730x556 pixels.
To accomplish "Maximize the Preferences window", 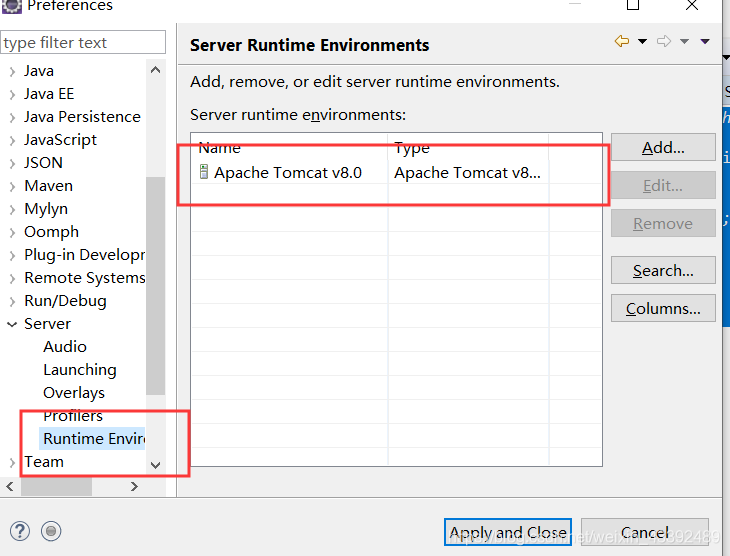I will pos(633,5).
